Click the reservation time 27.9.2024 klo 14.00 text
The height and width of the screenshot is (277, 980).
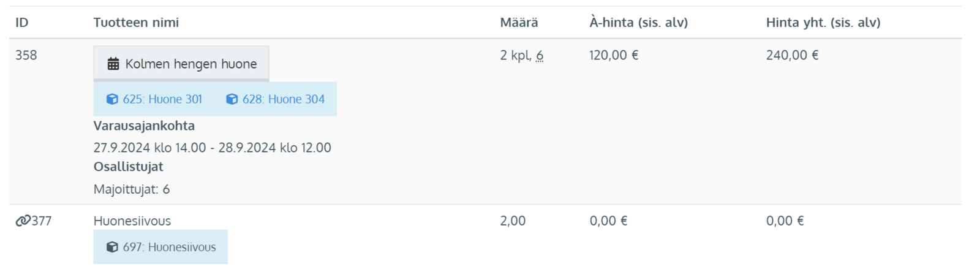[150, 148]
